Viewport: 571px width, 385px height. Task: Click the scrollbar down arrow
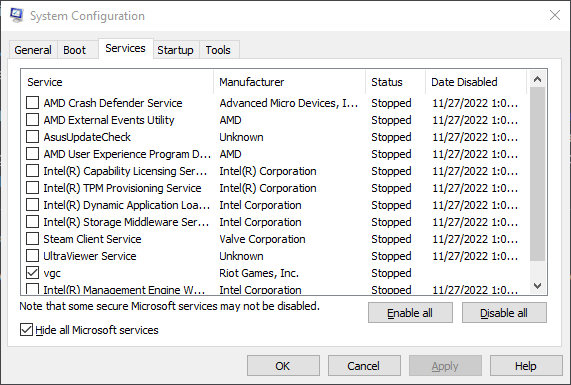(x=537, y=286)
